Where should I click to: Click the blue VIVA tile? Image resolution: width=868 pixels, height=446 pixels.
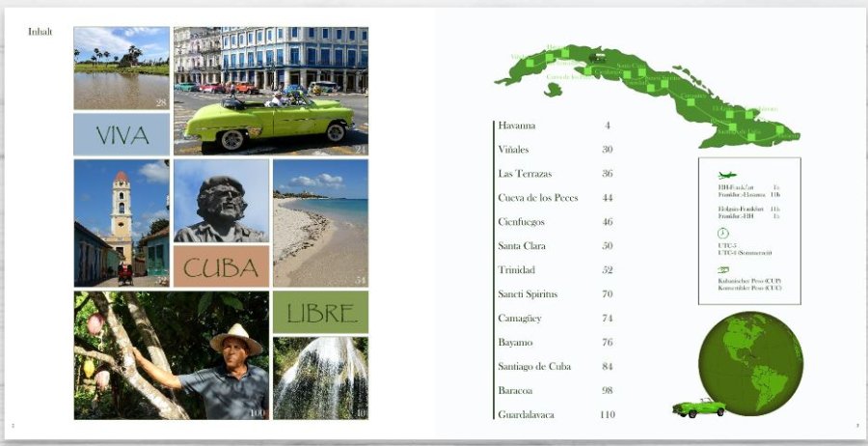pyautogui.click(x=122, y=134)
